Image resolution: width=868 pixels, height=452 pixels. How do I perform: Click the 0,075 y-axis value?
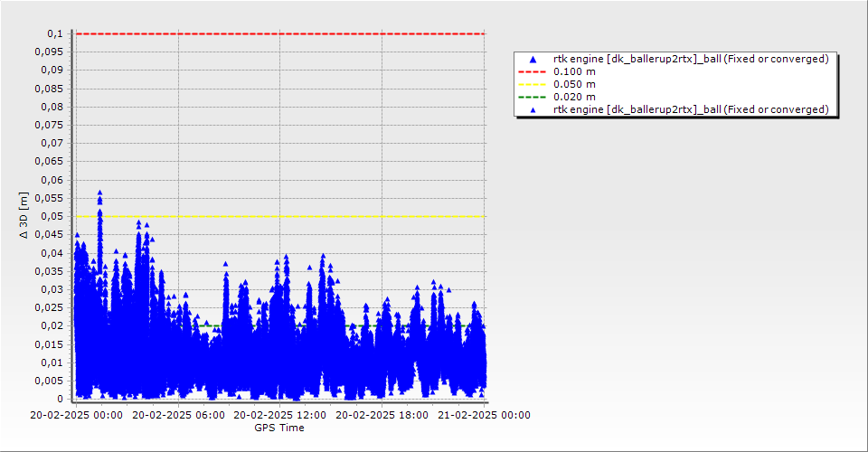pyautogui.click(x=49, y=125)
